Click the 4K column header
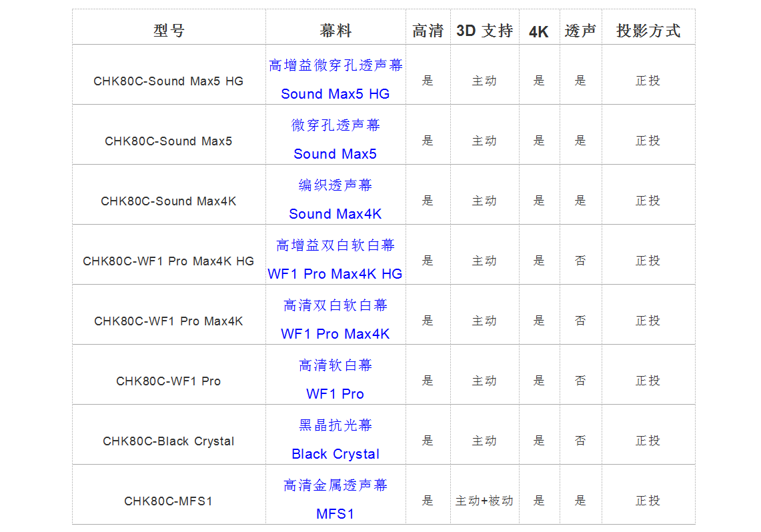761x532 pixels. pos(539,31)
